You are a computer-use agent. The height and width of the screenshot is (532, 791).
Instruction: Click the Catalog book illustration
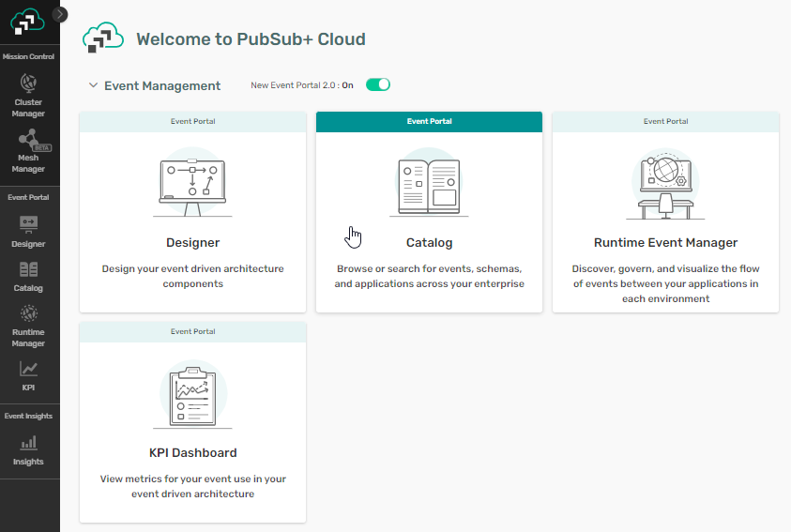[x=429, y=184]
